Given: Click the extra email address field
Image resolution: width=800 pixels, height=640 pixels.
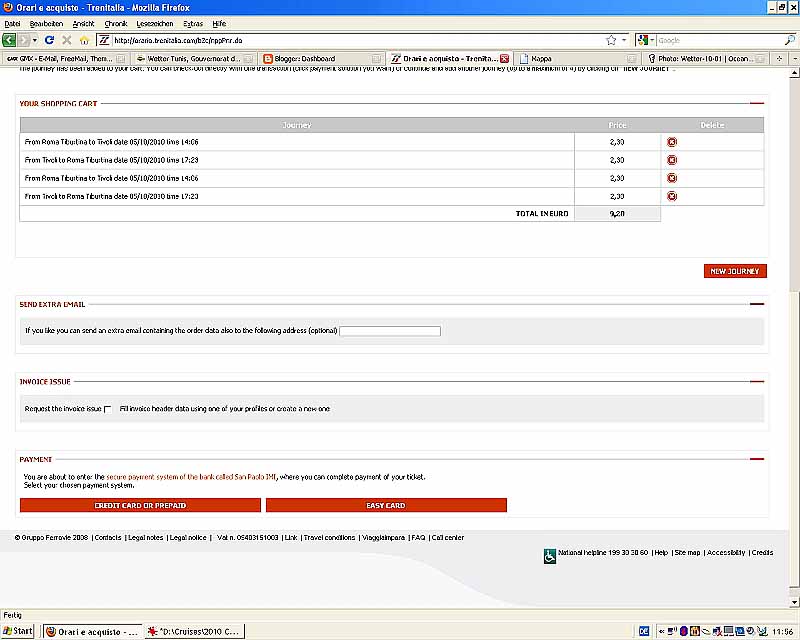Looking at the screenshot, I should 390,331.
